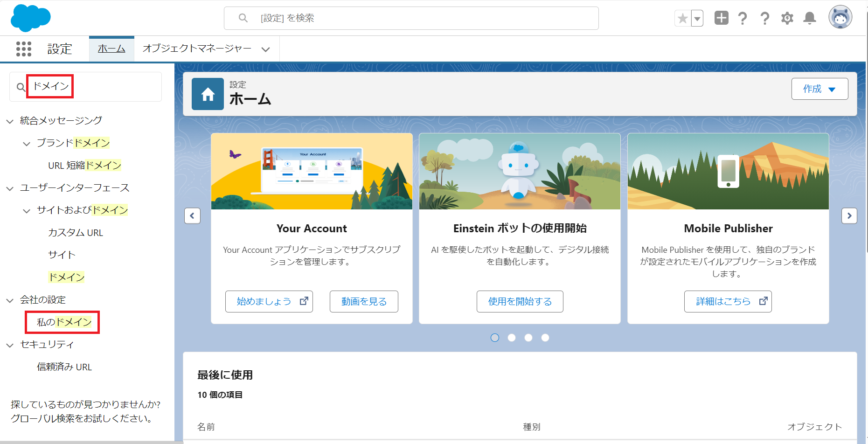This screenshot has width=868, height=444.
Task: Select the fourth carousel page dot
Action: tap(545, 338)
